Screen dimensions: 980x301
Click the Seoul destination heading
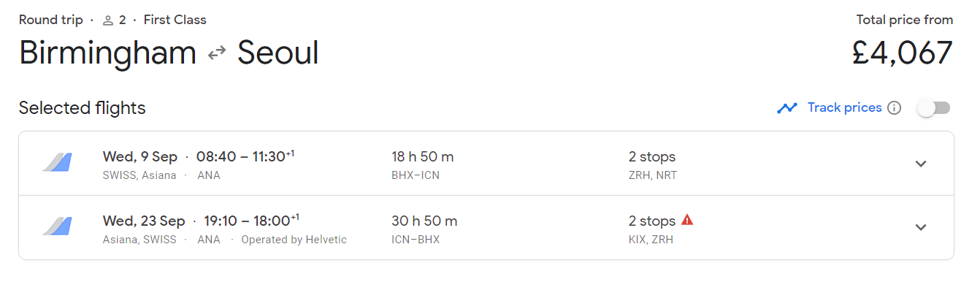pos(278,53)
